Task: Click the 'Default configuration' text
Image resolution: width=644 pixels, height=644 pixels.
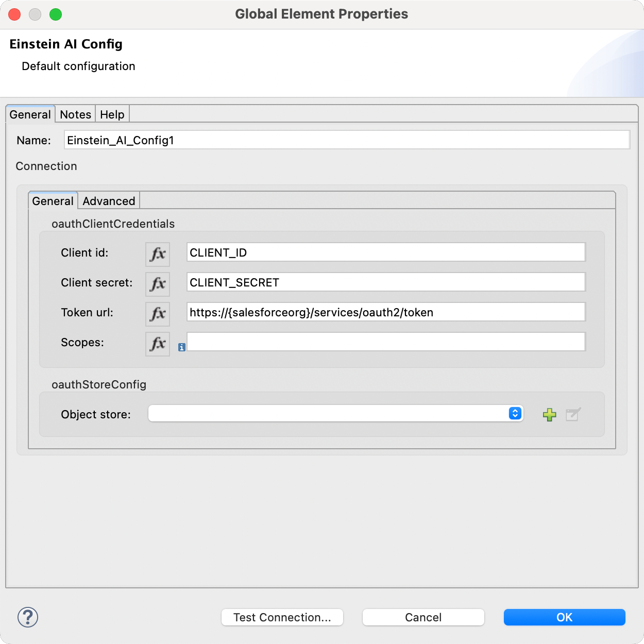Action: (x=78, y=66)
